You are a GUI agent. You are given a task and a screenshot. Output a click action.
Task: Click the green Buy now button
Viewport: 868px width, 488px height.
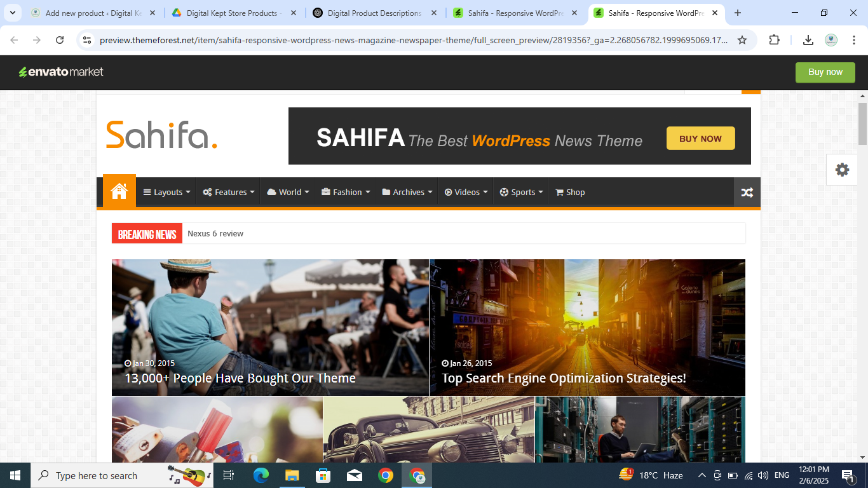pyautogui.click(x=825, y=72)
